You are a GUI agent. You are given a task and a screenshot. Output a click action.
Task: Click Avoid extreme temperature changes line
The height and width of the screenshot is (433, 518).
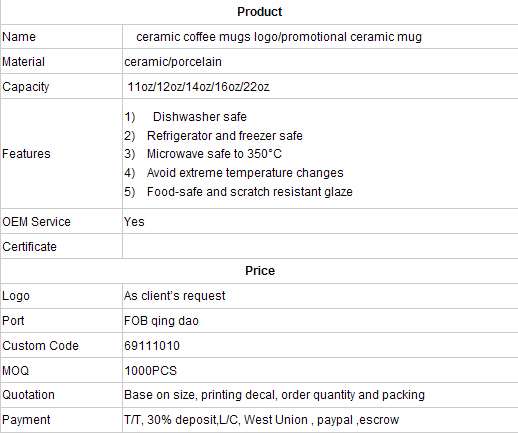(x=234, y=173)
